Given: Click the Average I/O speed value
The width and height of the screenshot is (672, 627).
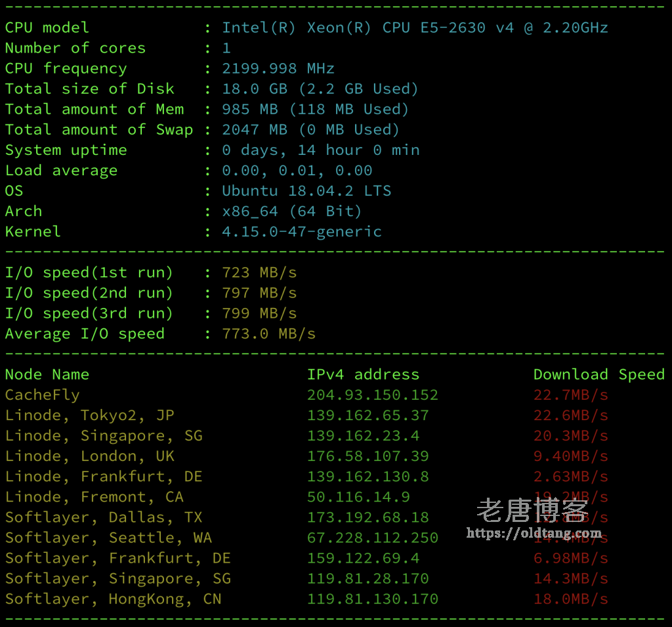Looking at the screenshot, I should (x=268, y=334).
